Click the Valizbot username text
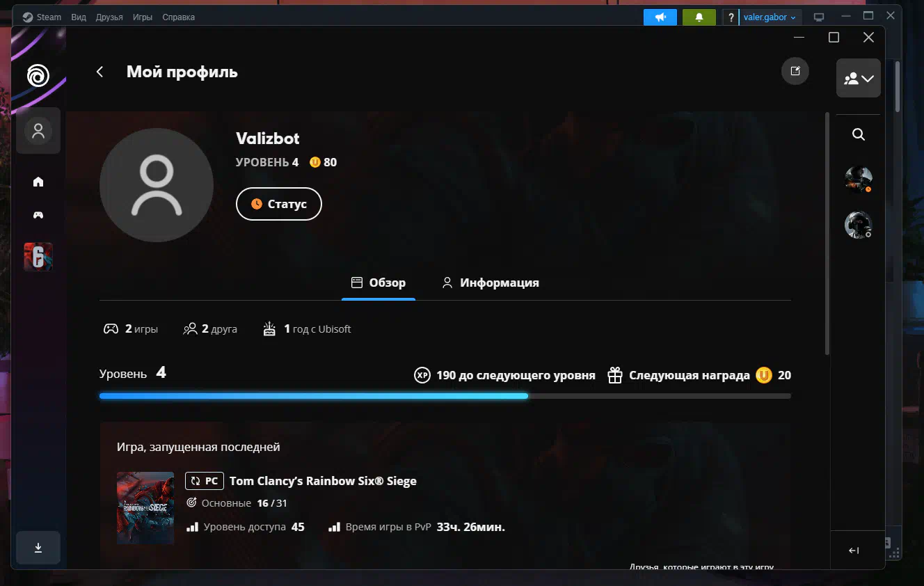Screen dimensions: 924x586 click(x=268, y=138)
